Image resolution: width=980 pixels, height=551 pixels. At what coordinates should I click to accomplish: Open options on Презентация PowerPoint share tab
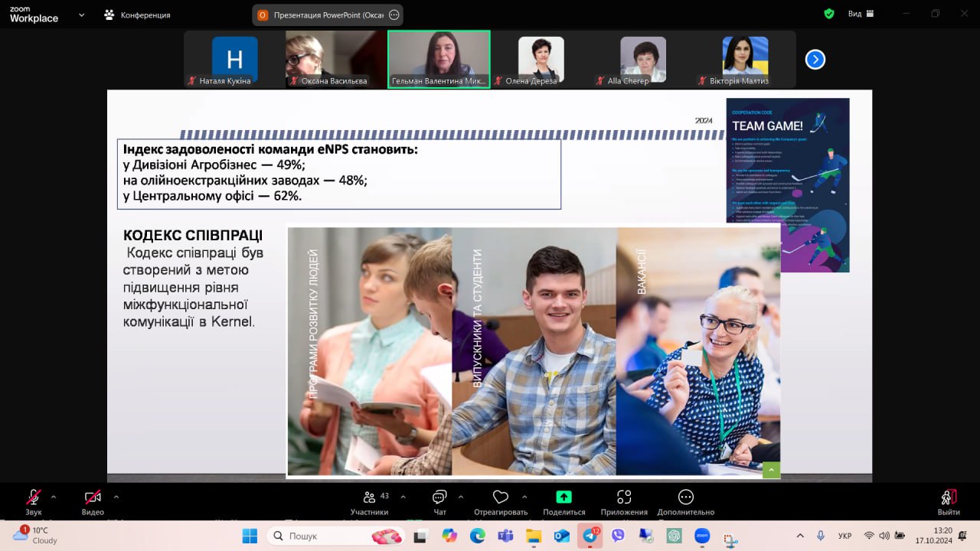pos(394,15)
